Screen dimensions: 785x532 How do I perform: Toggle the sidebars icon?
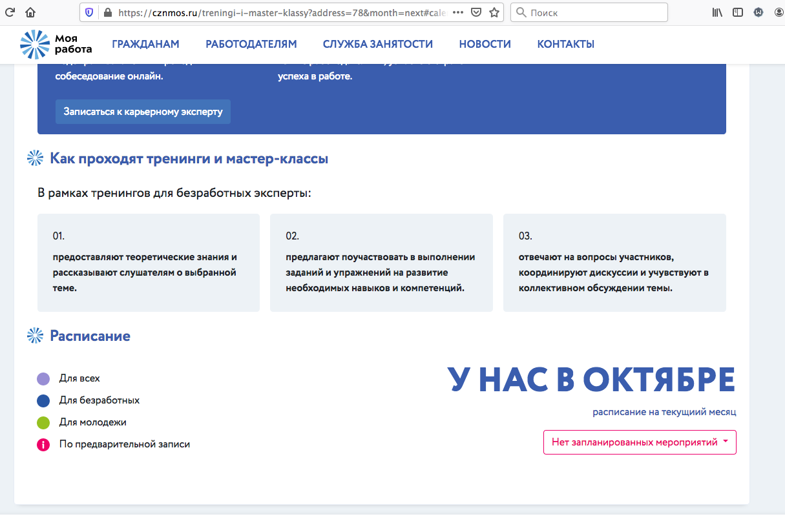click(738, 12)
